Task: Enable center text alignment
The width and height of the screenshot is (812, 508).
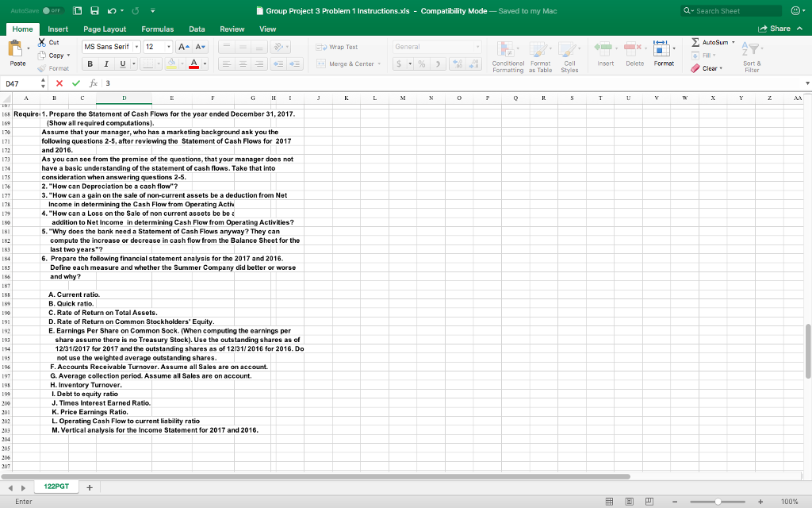Action: point(242,64)
